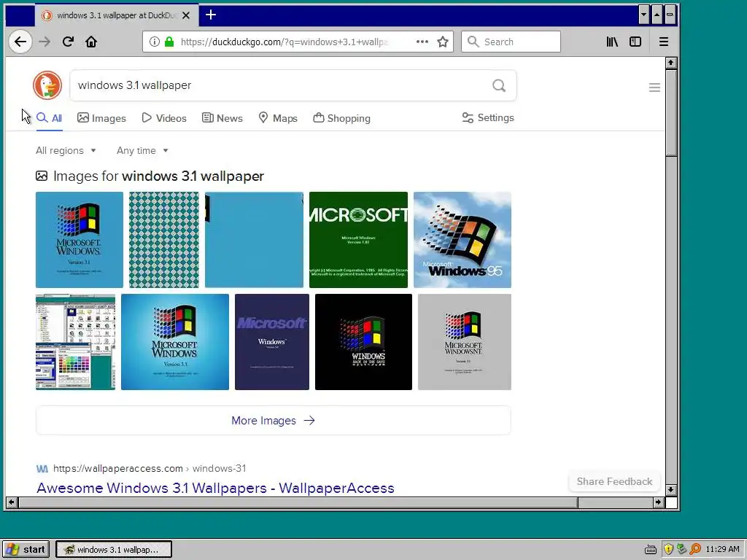Click the orange magnifier tray icon
Viewport: 747px width, 560px height.
[695, 549]
